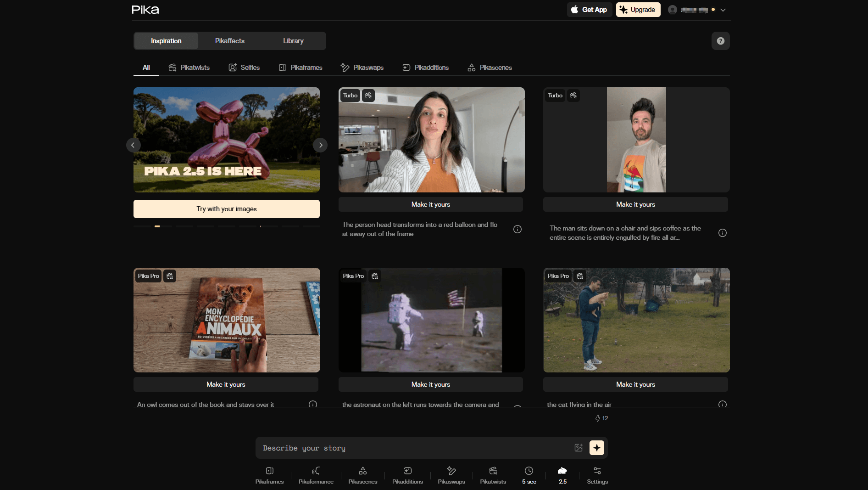Click the generate sparkle button
The width and height of the screenshot is (868, 490).
click(x=596, y=448)
